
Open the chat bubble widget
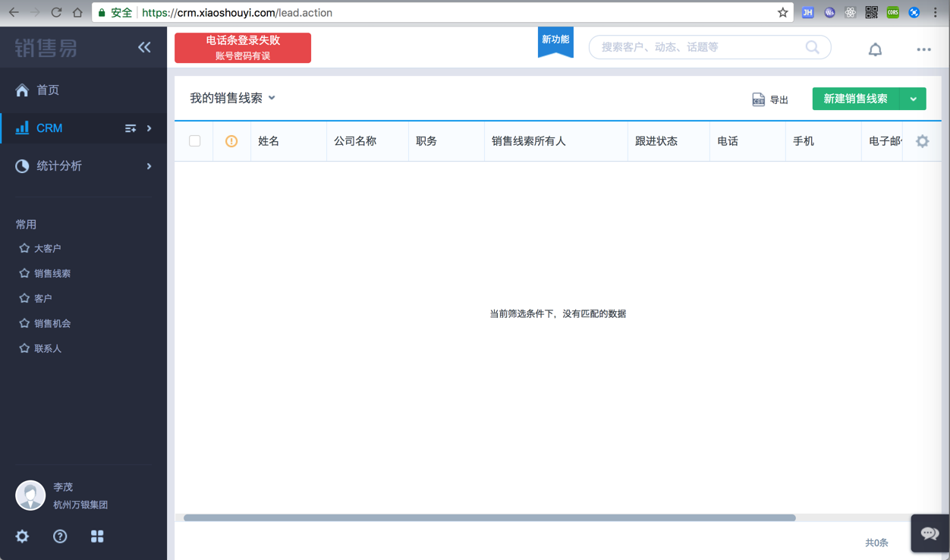[930, 533]
